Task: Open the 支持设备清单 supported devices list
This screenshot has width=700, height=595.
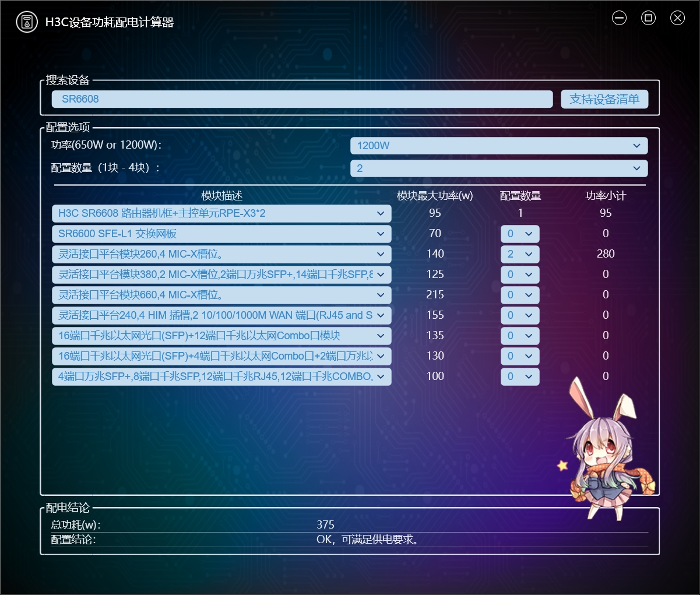Action: [604, 99]
